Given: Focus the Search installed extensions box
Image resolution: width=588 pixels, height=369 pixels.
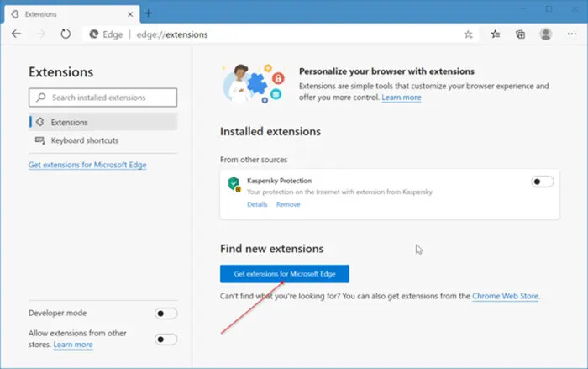Looking at the screenshot, I should pyautogui.click(x=102, y=98).
